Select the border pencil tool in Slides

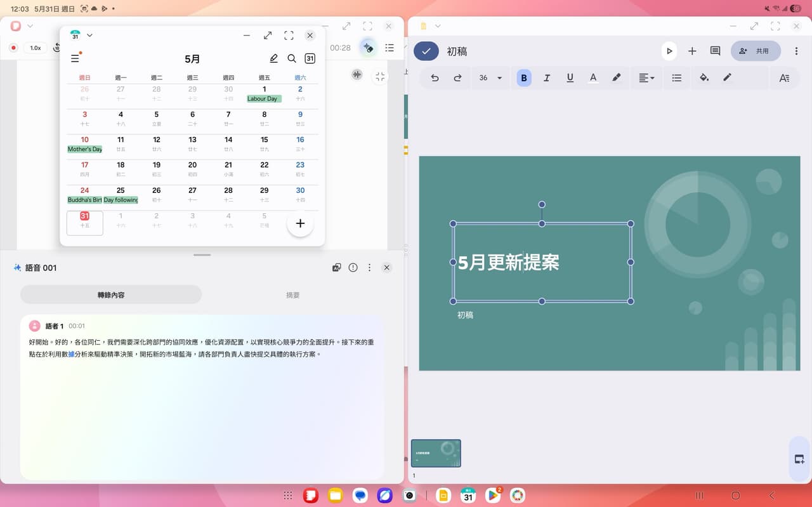pos(727,78)
